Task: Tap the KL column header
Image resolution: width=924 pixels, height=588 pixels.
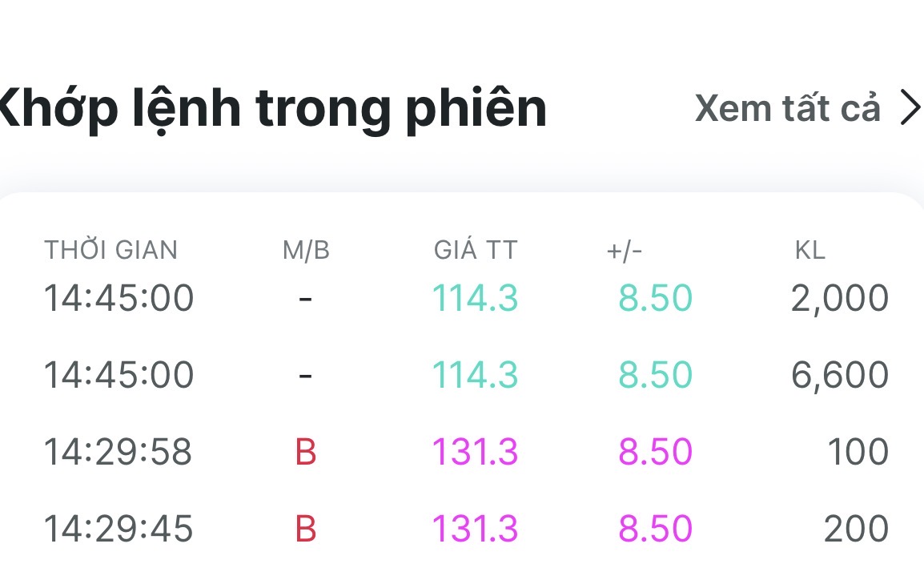Action: pyautogui.click(x=810, y=251)
